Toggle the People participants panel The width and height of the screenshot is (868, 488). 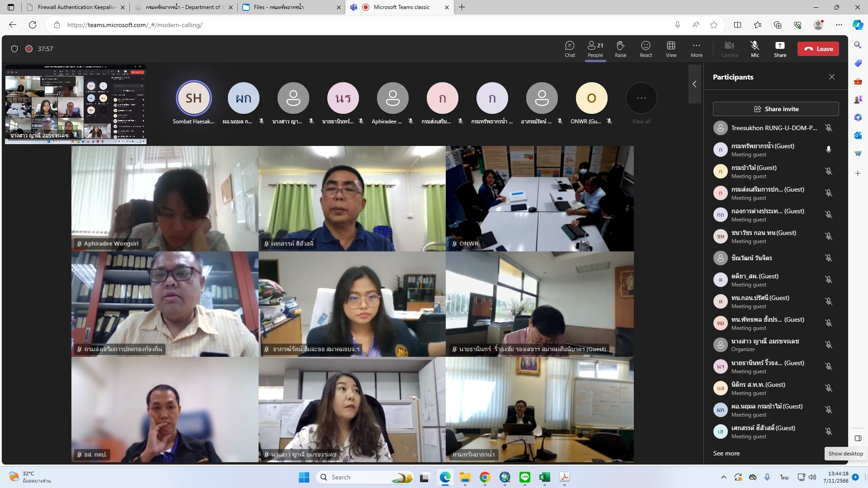click(595, 49)
